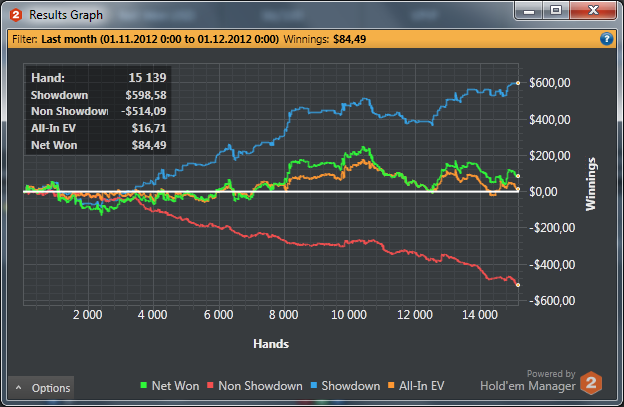Click the Non Showdown -$514,09 value
624x407 pixels.
tap(144, 111)
